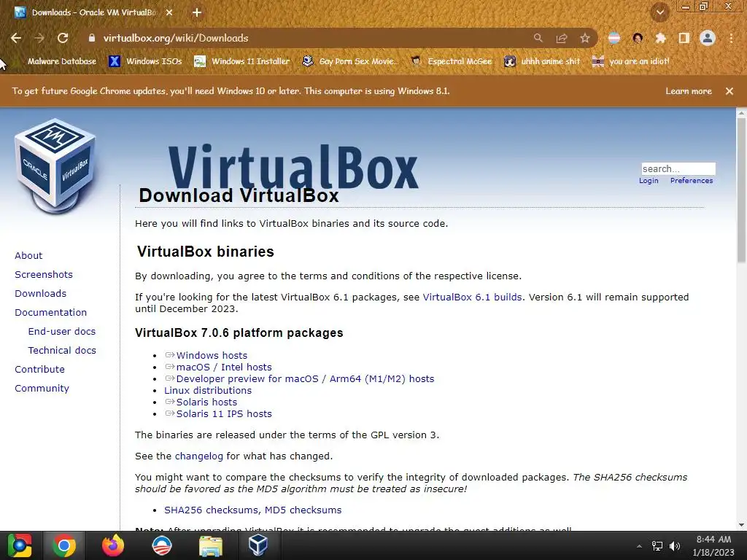
Task: Open the changelog link
Action: coord(198,456)
